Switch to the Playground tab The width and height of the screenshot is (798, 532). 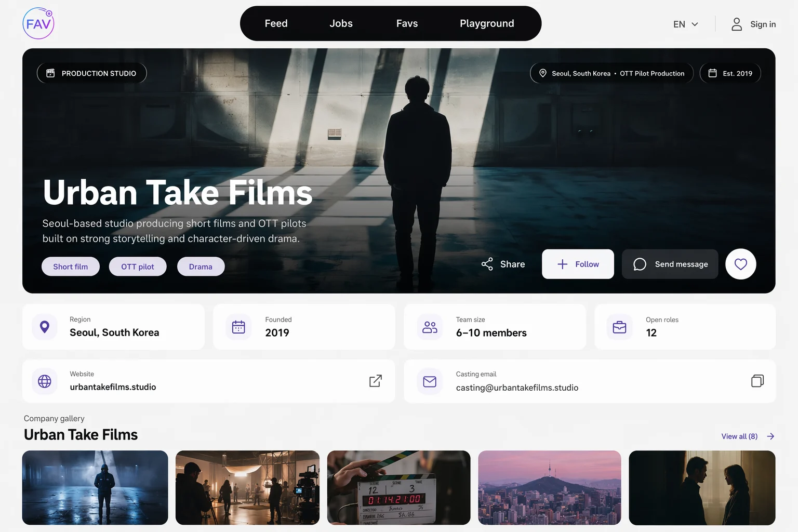[487, 23]
